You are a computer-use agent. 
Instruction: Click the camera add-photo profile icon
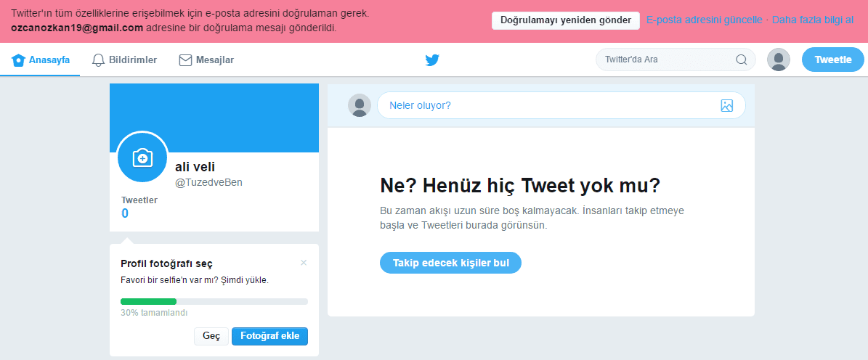[143, 157]
